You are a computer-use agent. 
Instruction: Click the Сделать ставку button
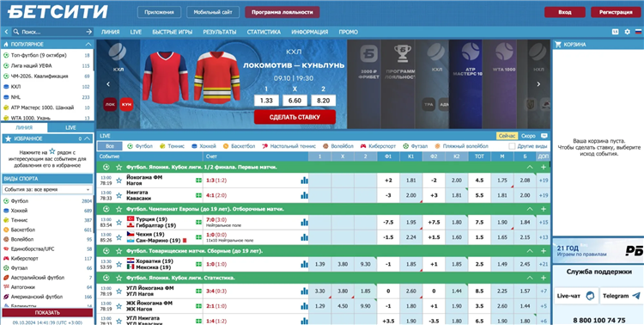pyautogui.click(x=295, y=117)
